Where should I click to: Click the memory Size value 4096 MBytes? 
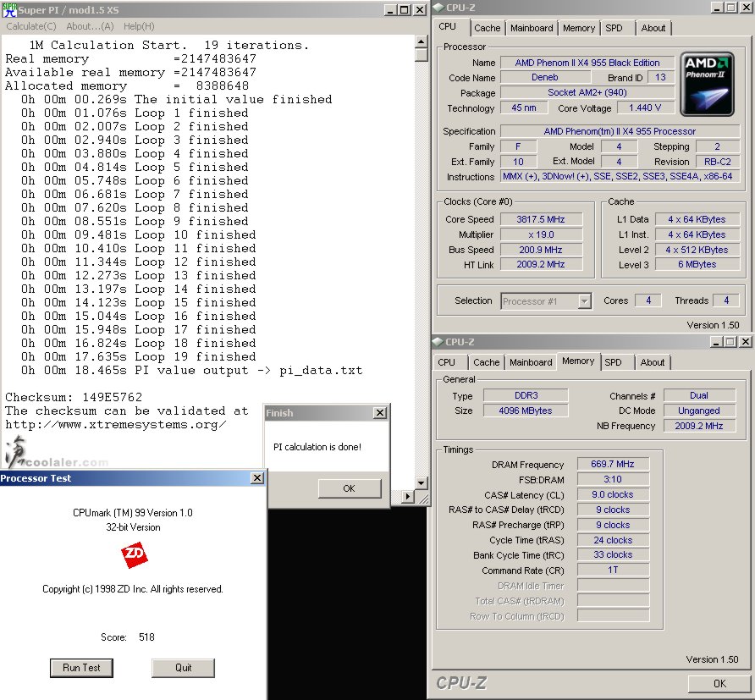point(526,411)
